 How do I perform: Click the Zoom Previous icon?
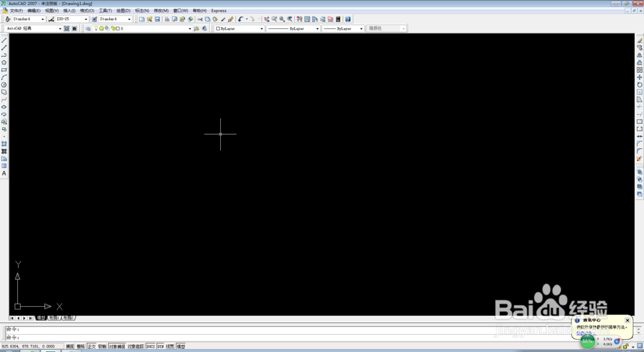(290, 19)
